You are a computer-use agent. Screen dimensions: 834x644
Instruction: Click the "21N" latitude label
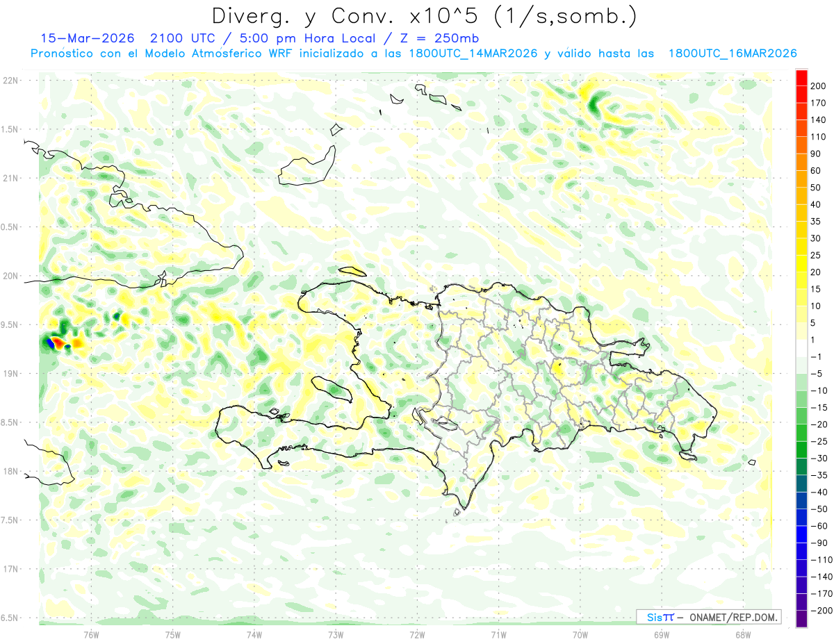pyautogui.click(x=10, y=178)
